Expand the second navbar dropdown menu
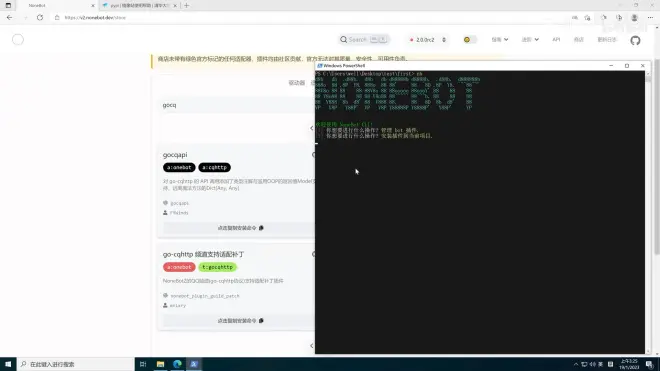660x371 pixels. tap(530, 40)
